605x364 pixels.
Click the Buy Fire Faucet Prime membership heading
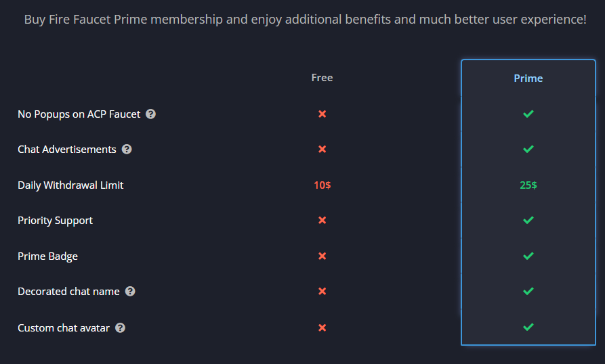click(305, 19)
